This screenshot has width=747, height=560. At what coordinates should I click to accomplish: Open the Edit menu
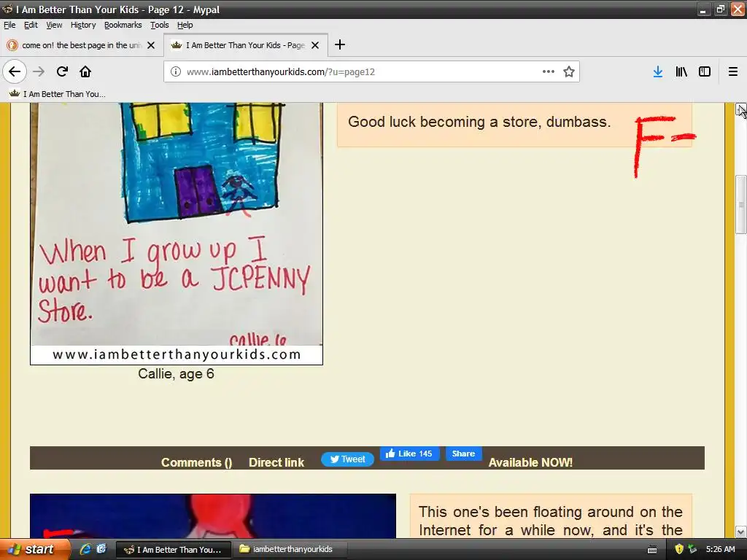point(31,25)
